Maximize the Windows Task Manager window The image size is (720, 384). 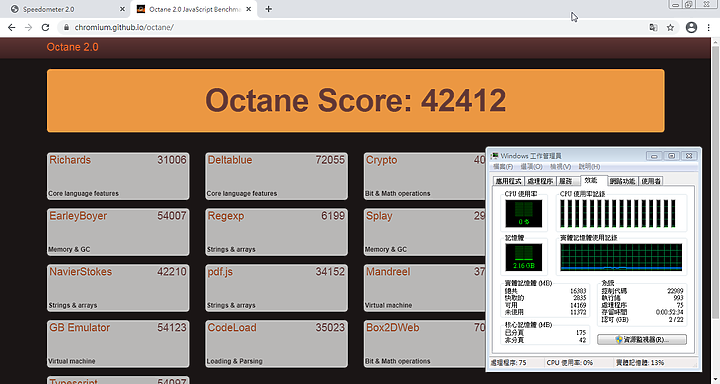[x=672, y=156]
